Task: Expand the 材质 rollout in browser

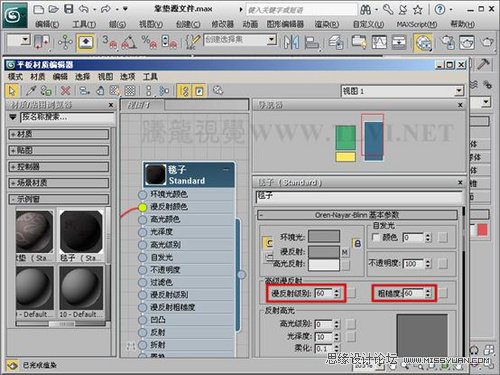Action: (59, 134)
